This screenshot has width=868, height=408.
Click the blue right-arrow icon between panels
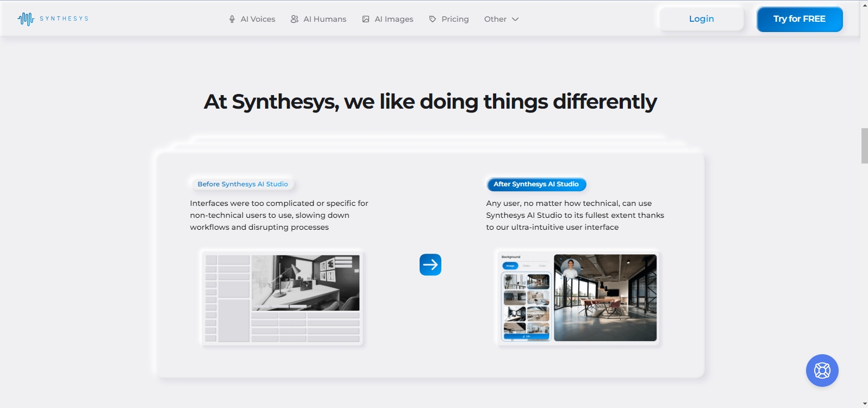[430, 265]
